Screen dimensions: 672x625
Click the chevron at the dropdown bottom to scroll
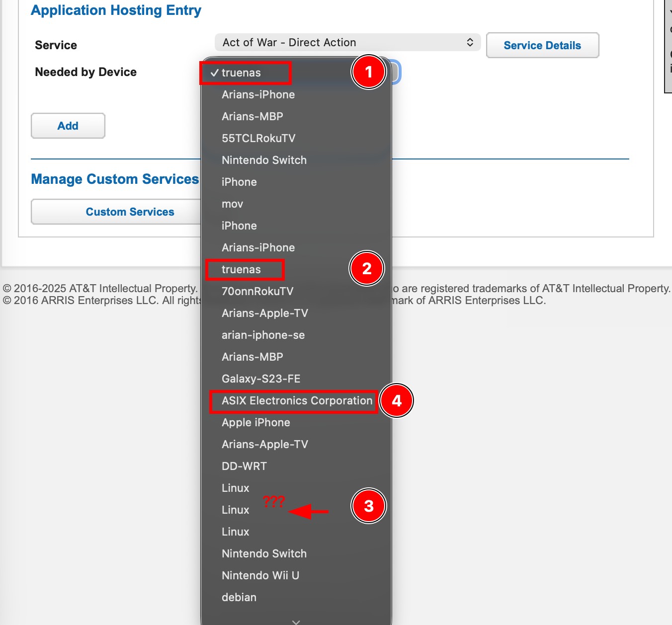point(296,621)
